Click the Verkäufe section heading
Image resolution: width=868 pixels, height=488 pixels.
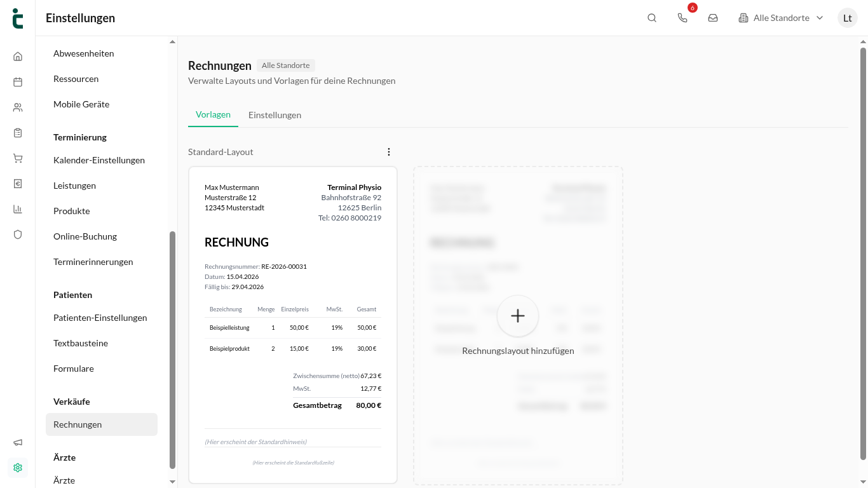72,402
